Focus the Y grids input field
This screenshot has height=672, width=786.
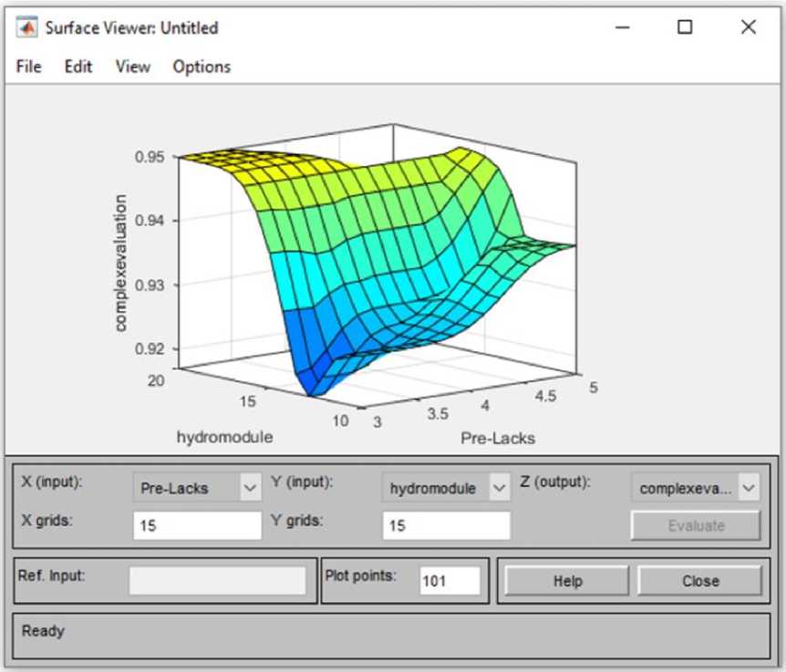tap(446, 525)
